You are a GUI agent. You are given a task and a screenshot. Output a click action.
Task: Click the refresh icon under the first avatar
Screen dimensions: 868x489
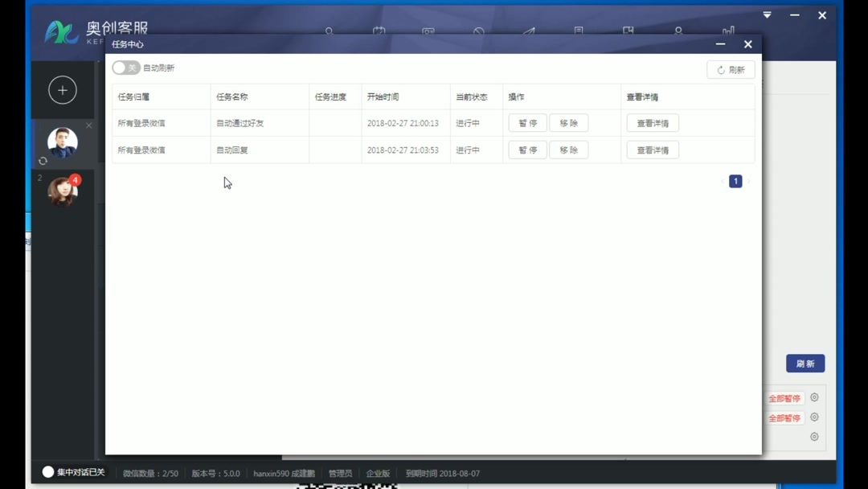coord(43,161)
